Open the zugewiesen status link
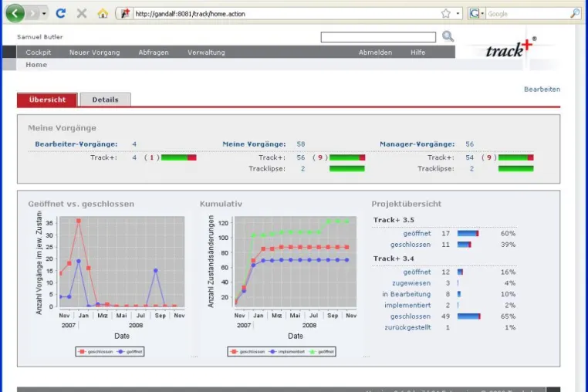This screenshot has height=392, width=588. coord(411,283)
